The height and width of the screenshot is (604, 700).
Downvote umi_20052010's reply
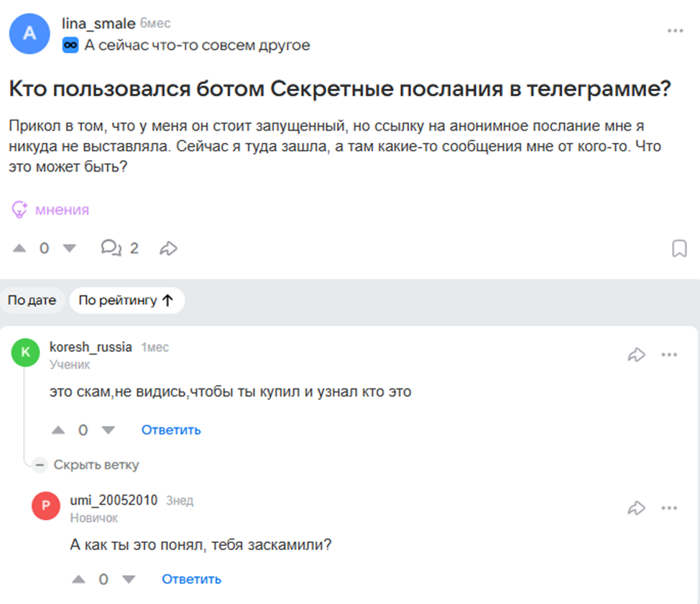[128, 579]
